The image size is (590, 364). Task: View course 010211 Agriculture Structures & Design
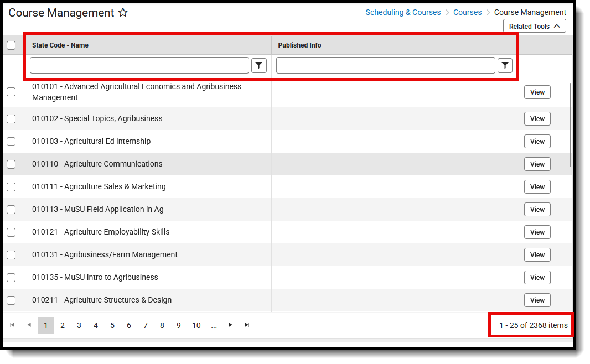click(x=537, y=300)
